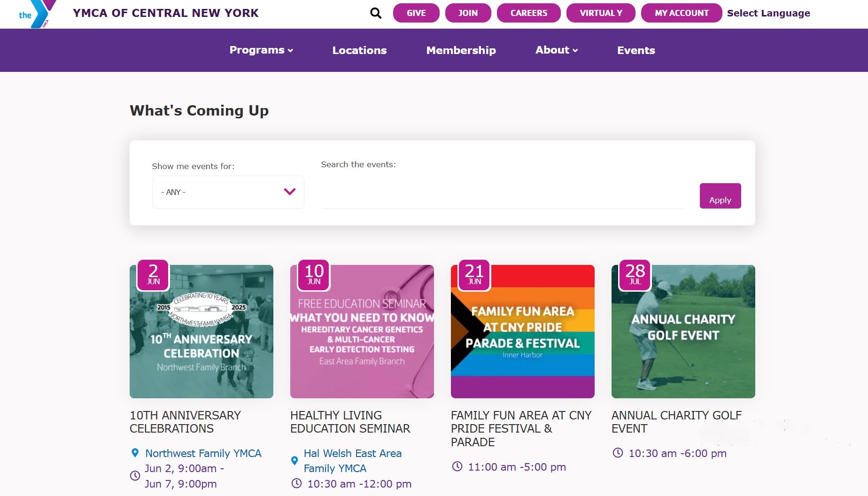Click the JOIN button
The height and width of the screenshot is (496, 868).
click(468, 13)
